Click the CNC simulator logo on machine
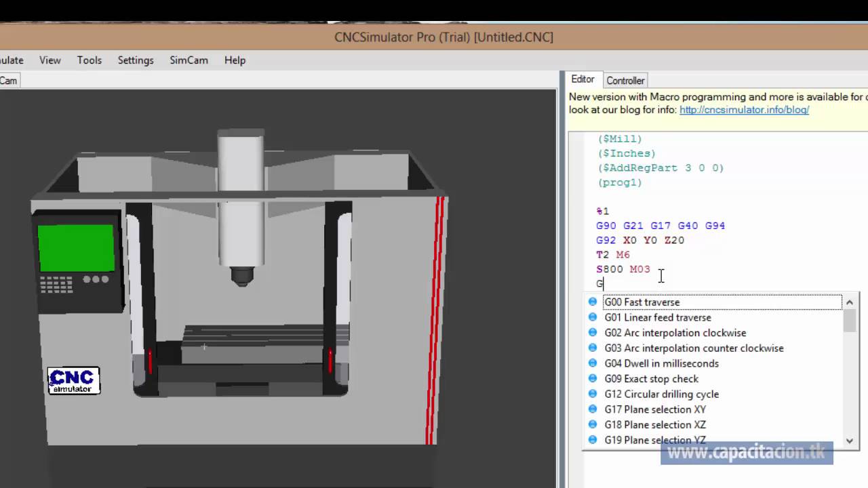 click(73, 380)
